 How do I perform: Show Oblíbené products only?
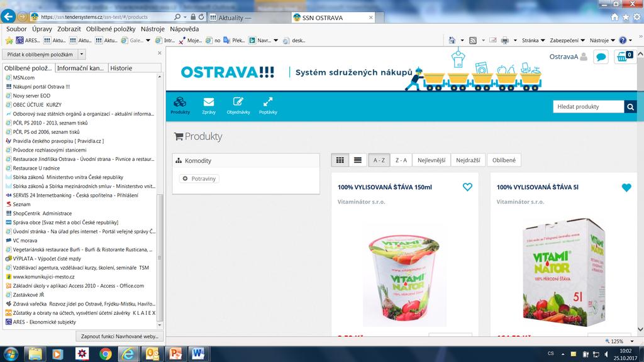(x=504, y=160)
